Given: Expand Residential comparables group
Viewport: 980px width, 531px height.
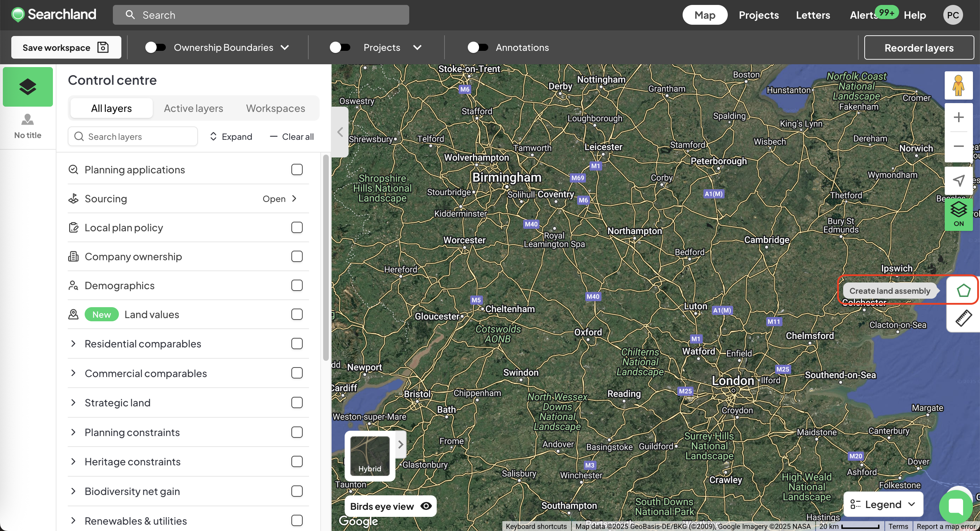Looking at the screenshot, I should (x=73, y=343).
